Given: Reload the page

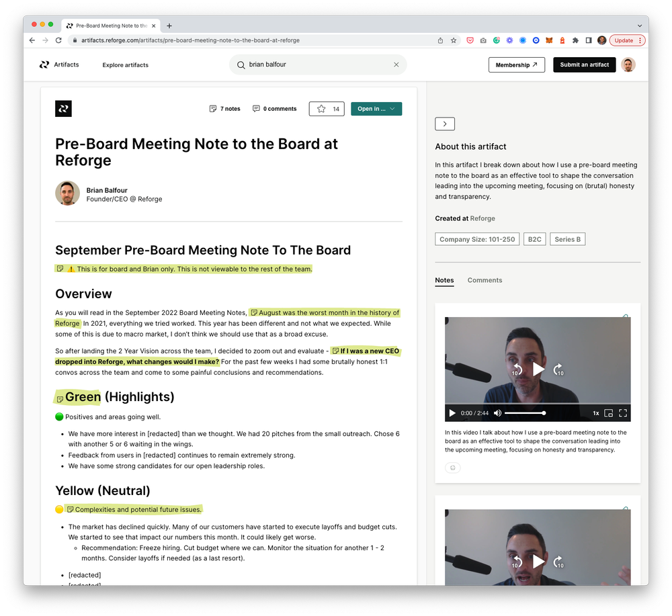Looking at the screenshot, I should [x=58, y=40].
